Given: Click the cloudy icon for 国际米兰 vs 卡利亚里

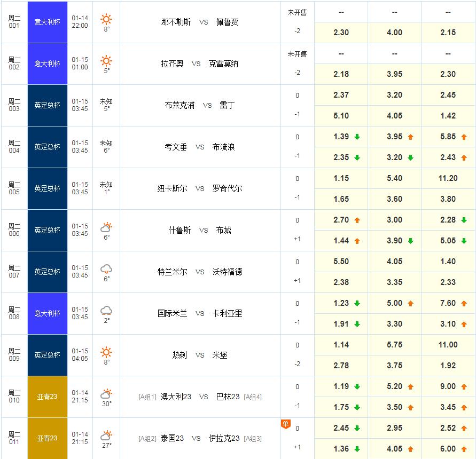Looking at the screenshot, I should (106, 311).
